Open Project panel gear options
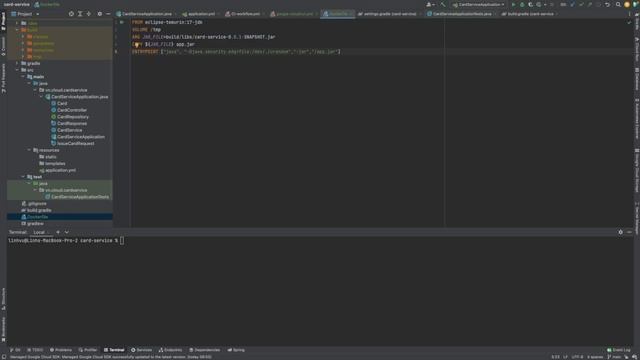640x360 pixels. click(100, 14)
